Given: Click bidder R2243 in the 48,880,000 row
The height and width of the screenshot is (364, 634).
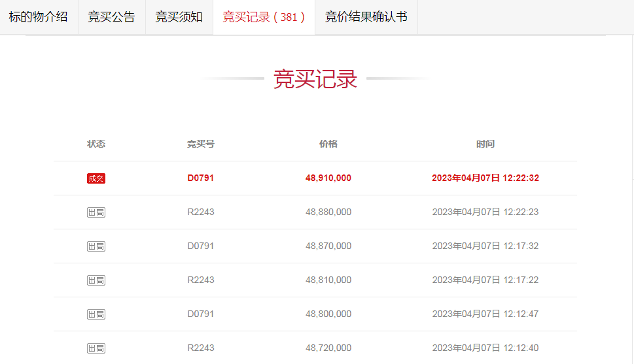Looking at the screenshot, I should (201, 212).
